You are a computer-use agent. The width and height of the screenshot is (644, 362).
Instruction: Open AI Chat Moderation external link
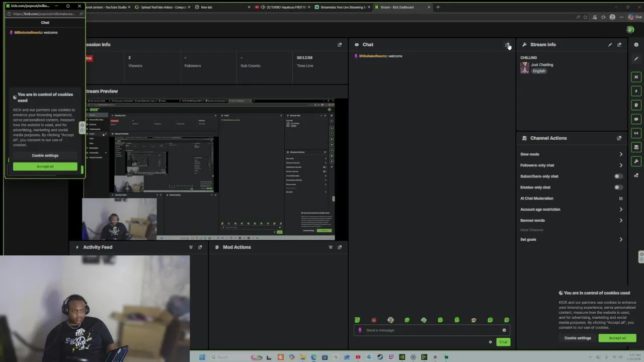coord(621,199)
